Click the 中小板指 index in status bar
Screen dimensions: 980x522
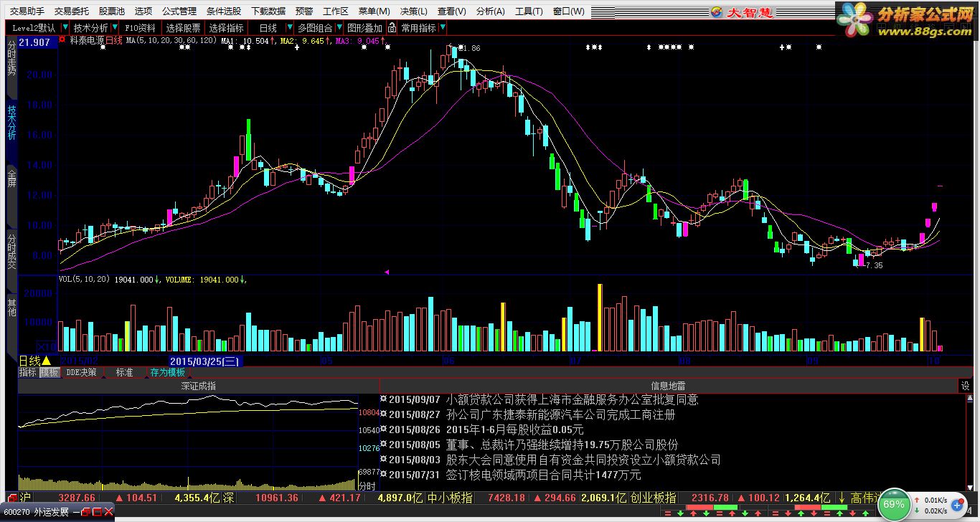450,498
